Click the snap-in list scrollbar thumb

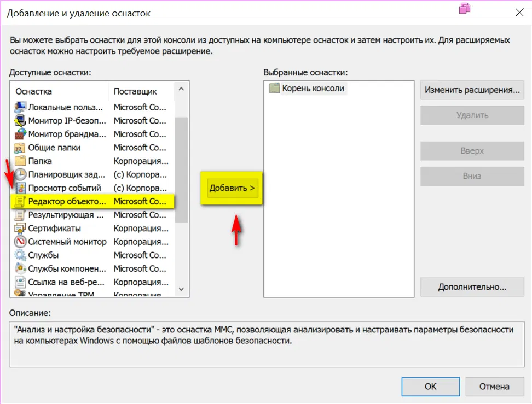tap(181, 169)
